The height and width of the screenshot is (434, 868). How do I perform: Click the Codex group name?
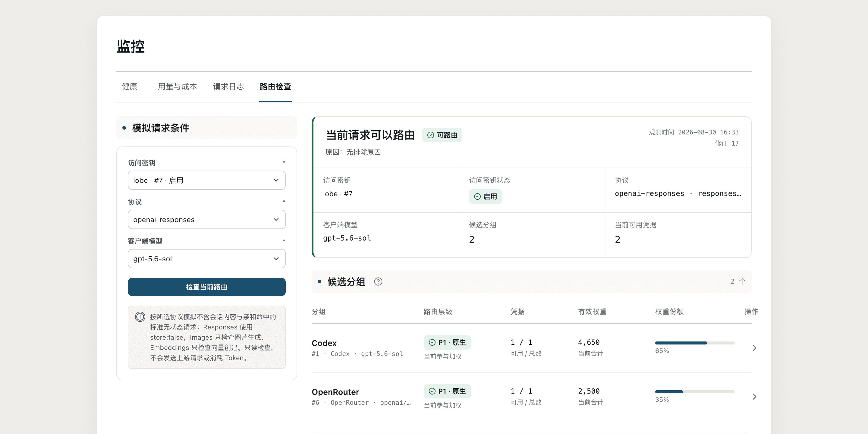point(324,343)
